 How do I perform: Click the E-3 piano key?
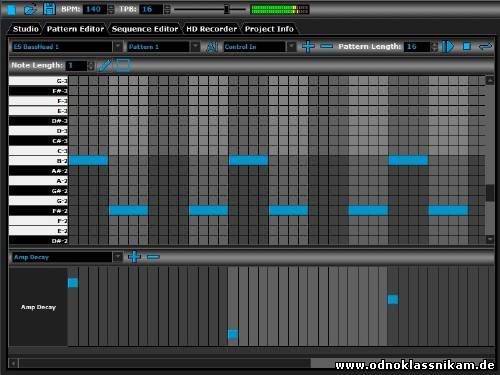[x=38, y=111]
